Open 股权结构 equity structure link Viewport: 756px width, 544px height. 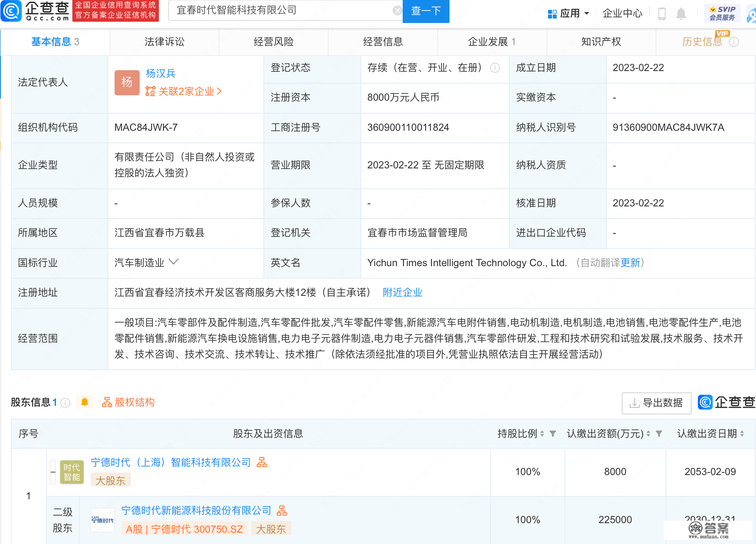[x=128, y=402]
